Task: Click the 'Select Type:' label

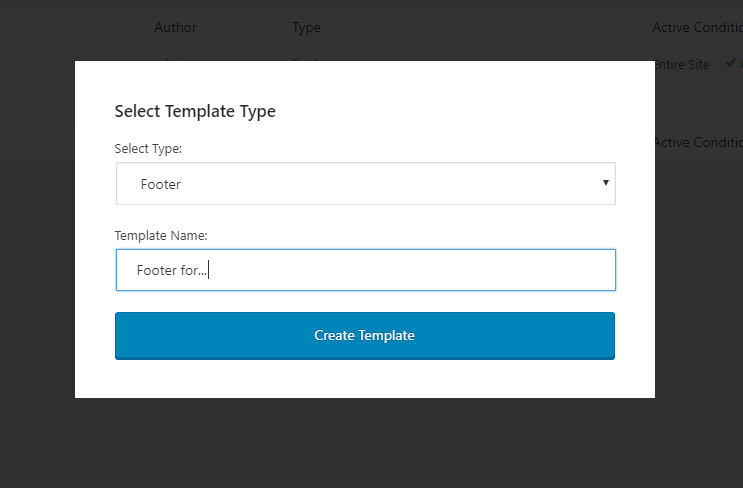Action: [x=148, y=149]
